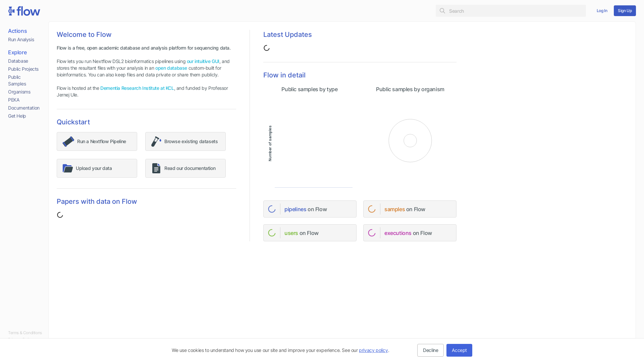
Task: Click the 'Latest Updates' heading
Action: pos(287,35)
